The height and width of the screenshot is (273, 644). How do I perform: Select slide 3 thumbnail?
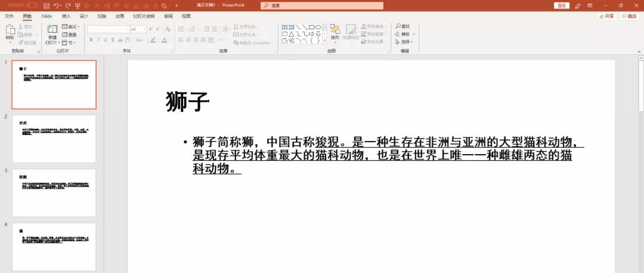point(54,193)
